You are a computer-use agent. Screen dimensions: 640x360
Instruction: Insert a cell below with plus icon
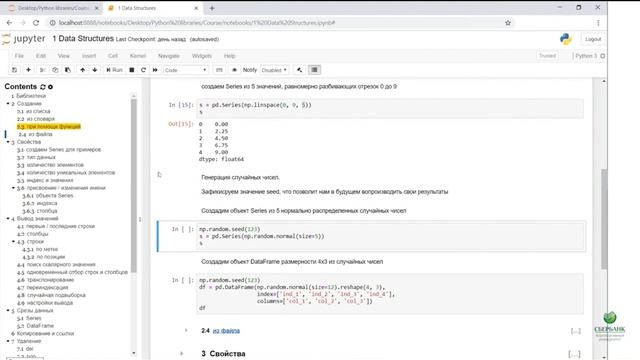click(x=28, y=70)
